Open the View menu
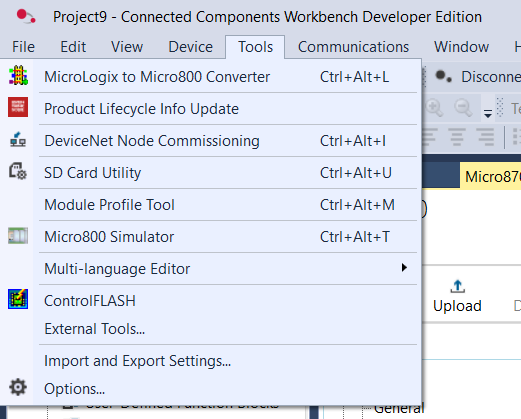Screen dimensions: 521x419 point(127,47)
